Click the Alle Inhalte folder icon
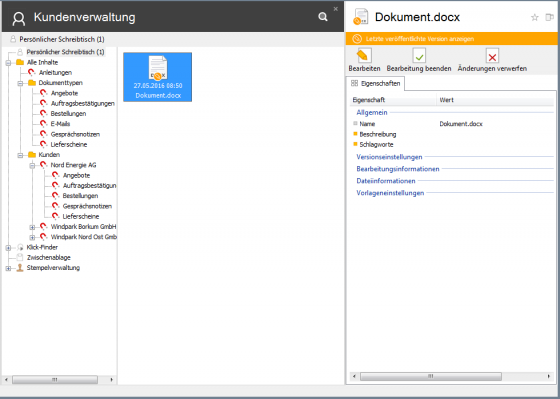Image resolution: width=560 pixels, height=399 pixels. pyautogui.click(x=20, y=63)
